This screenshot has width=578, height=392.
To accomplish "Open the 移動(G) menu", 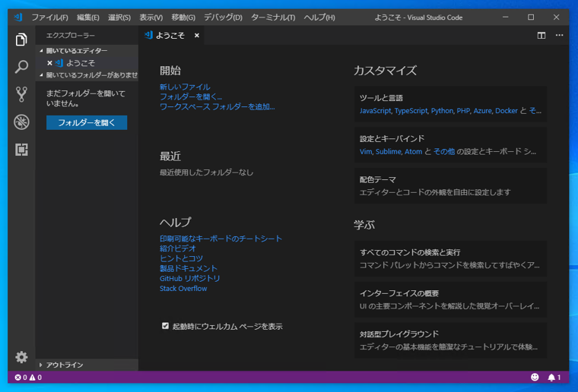I will 183,17.
